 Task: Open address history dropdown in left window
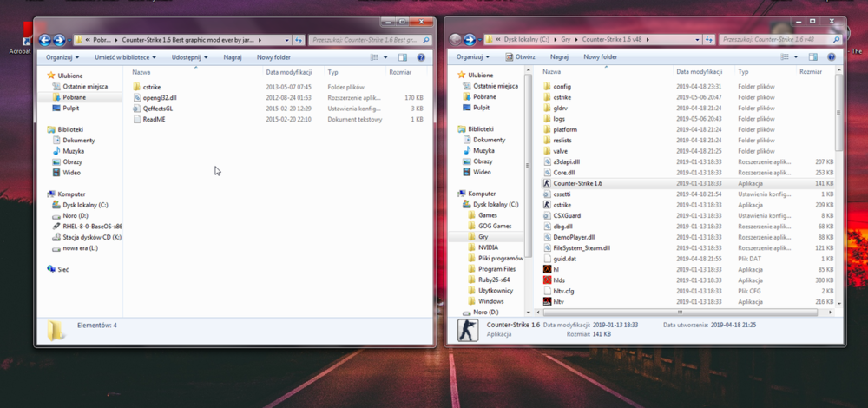tap(286, 40)
